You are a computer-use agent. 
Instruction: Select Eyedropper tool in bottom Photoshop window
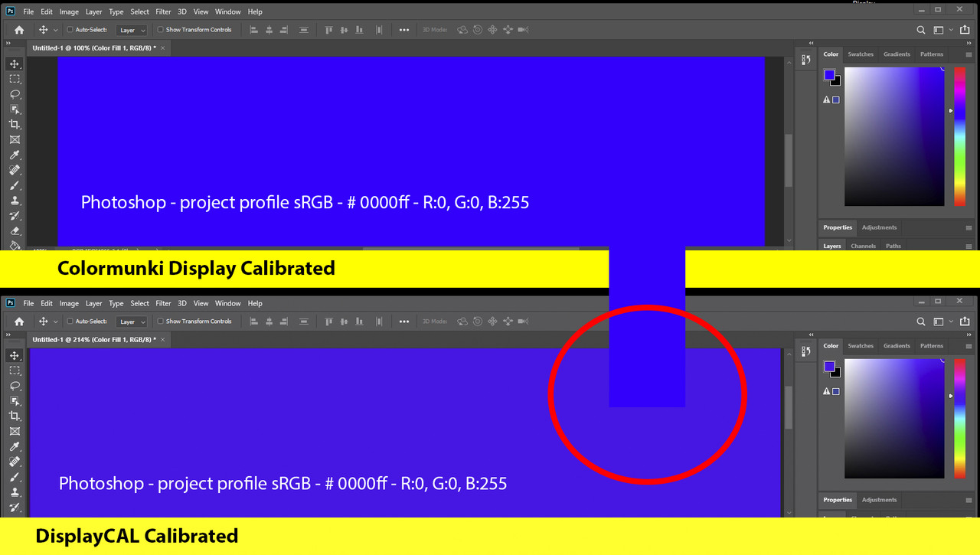(x=15, y=447)
